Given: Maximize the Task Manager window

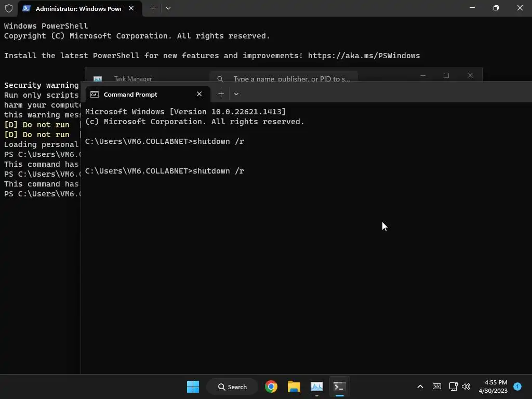Looking at the screenshot, I should [x=446, y=75].
